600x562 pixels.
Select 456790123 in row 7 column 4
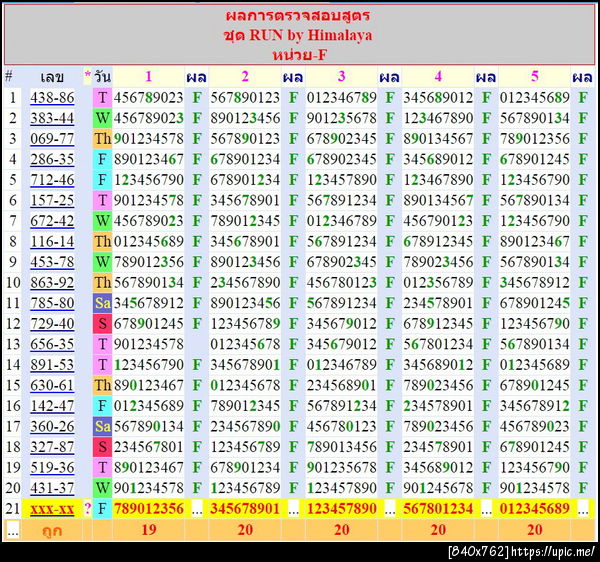pos(438,221)
